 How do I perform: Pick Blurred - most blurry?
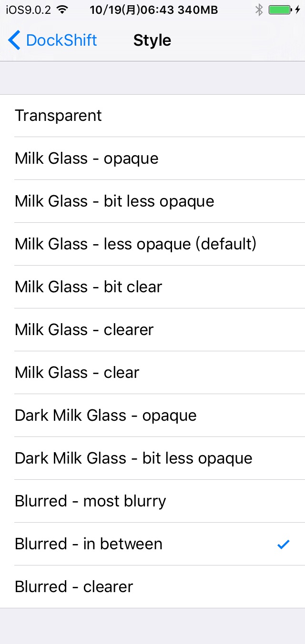152,501
